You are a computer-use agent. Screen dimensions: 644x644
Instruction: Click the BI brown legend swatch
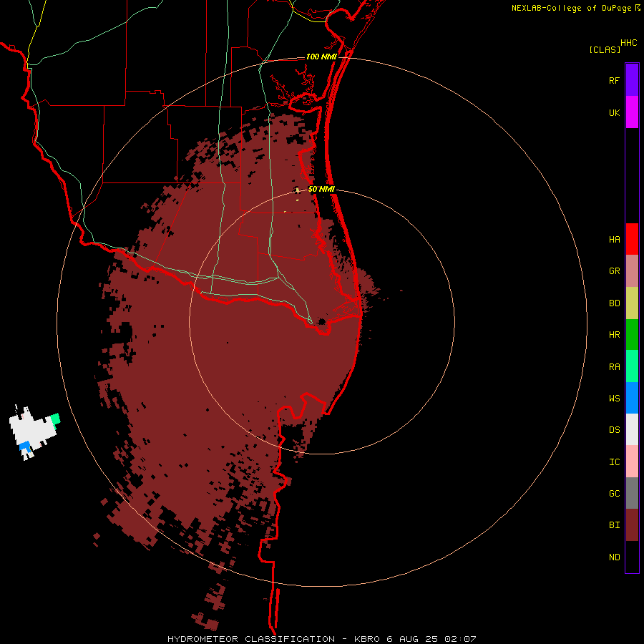[632, 525]
